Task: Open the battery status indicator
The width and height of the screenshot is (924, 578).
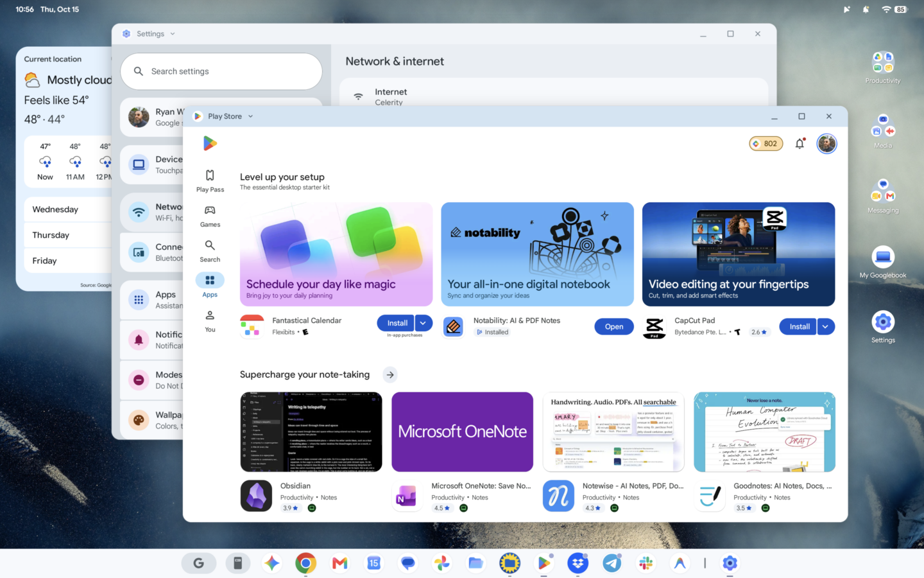Action: click(x=900, y=10)
